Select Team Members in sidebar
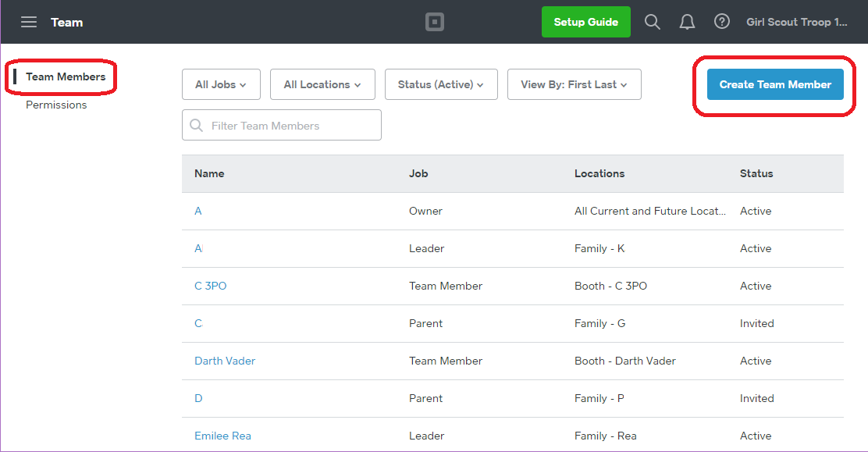868x452 pixels. [66, 77]
